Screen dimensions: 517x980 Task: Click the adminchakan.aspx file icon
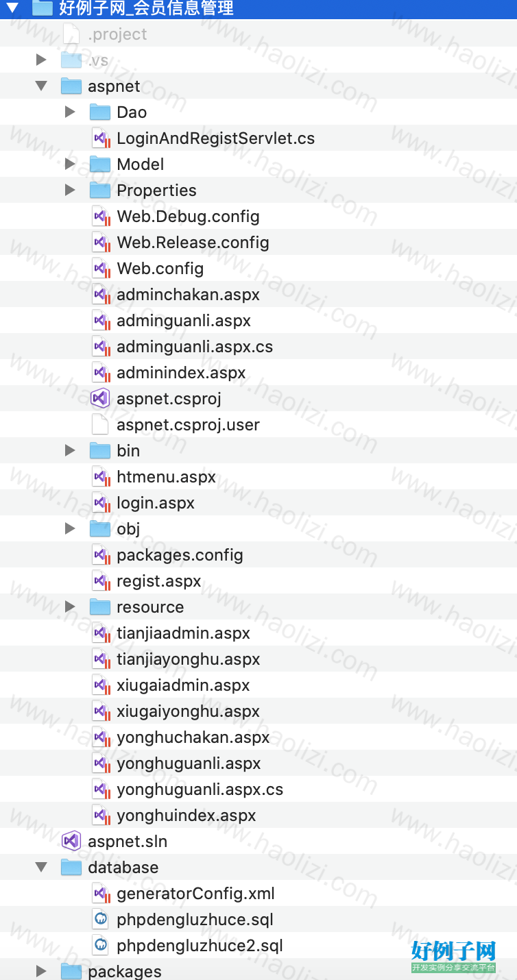click(x=101, y=295)
